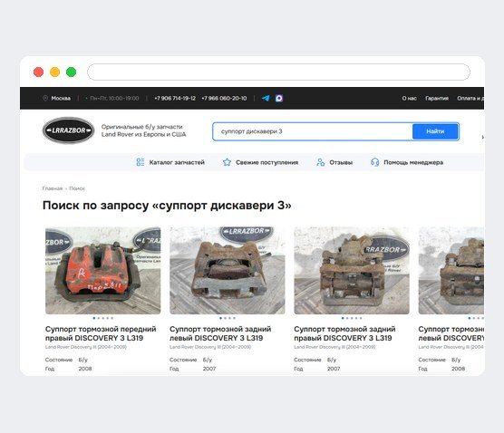
Task: Select second image dot under front right caliper
Action: tap(99, 318)
